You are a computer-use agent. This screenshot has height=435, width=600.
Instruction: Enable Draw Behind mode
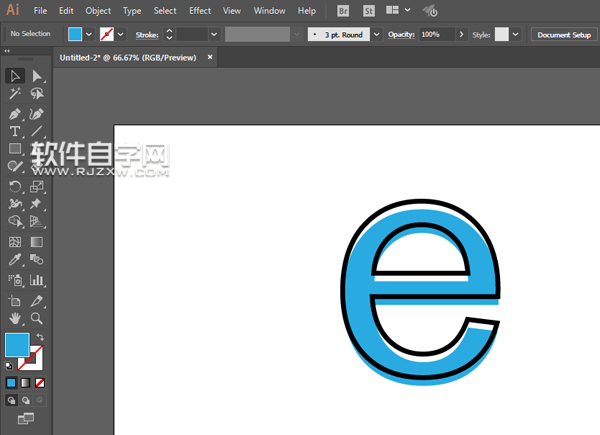[x=25, y=400]
